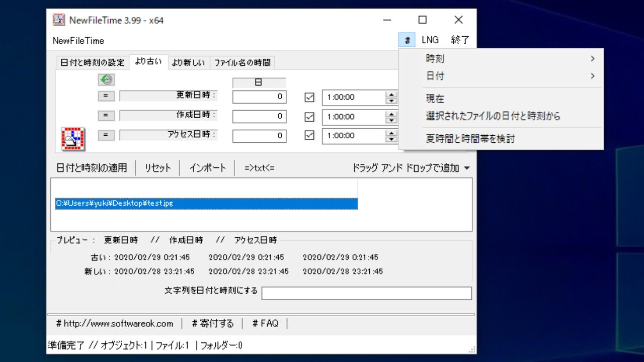Select the より古い tab
Viewport: 644px width, 362px height.
coord(148,62)
